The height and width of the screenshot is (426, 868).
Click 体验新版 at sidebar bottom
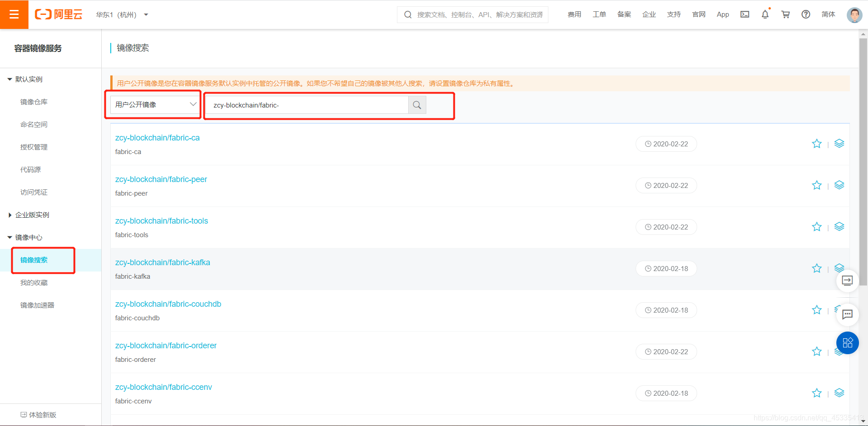[38, 415]
